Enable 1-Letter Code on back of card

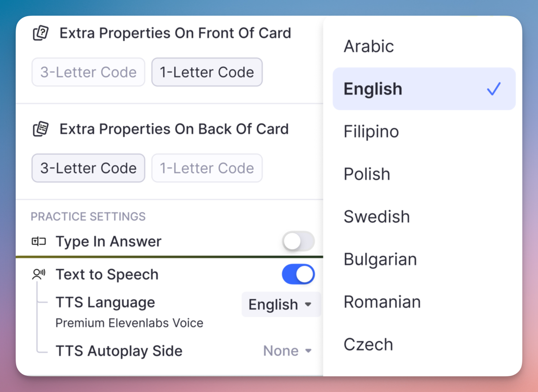(207, 168)
